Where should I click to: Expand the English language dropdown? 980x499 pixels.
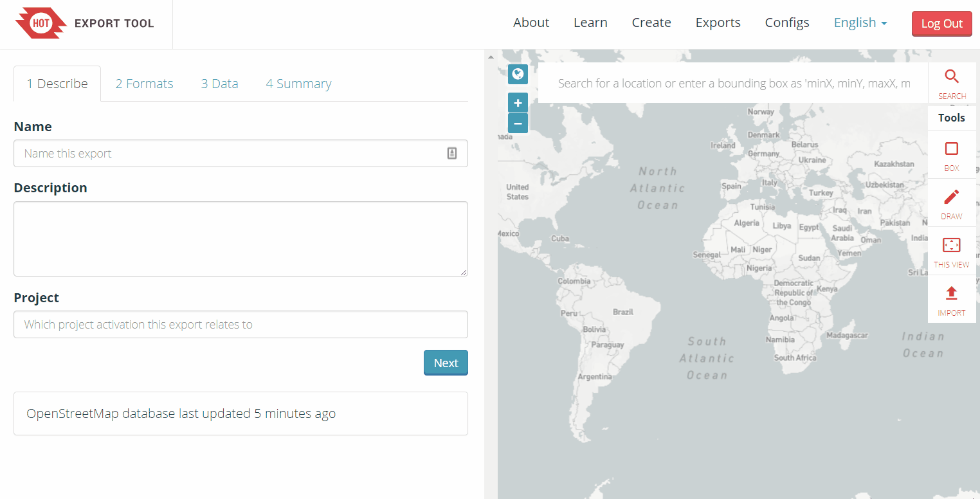pos(860,23)
